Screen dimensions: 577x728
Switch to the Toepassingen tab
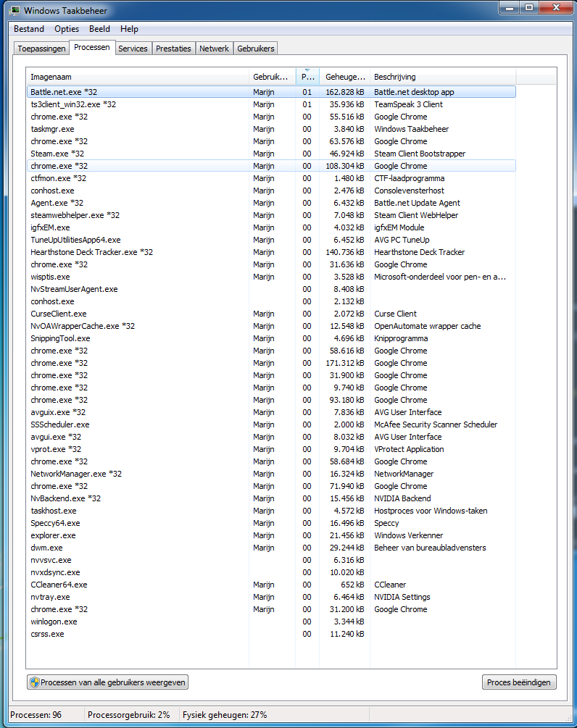pyautogui.click(x=41, y=49)
